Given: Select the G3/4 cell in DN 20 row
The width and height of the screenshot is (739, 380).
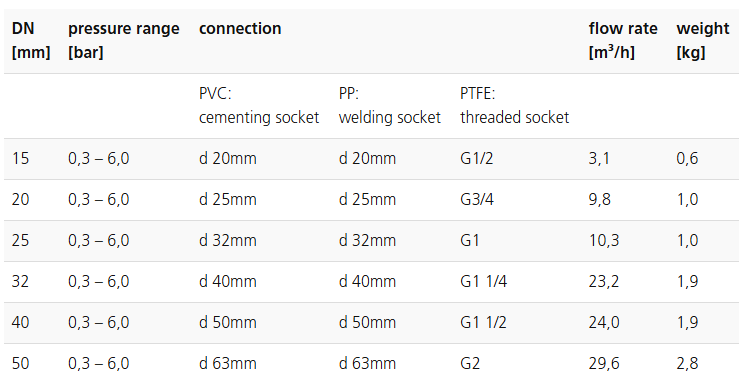Looking at the screenshot, I should pos(476,199).
